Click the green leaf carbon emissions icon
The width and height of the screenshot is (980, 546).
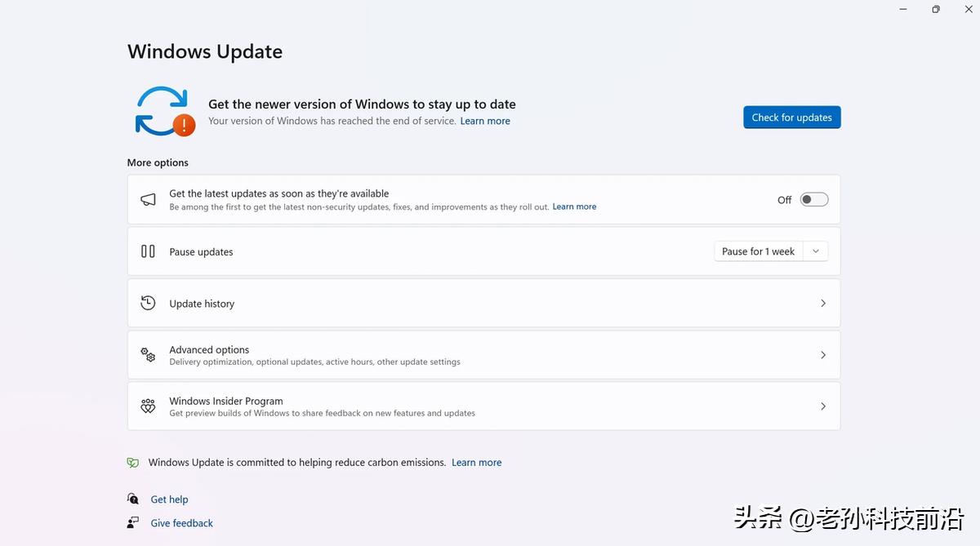click(132, 462)
